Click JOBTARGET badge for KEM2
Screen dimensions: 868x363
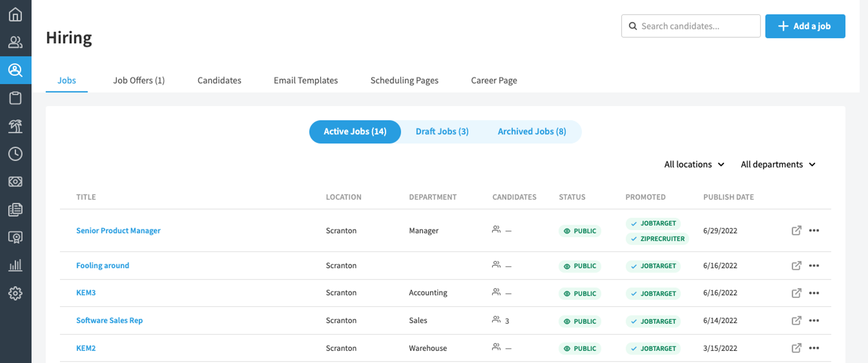[x=653, y=349]
